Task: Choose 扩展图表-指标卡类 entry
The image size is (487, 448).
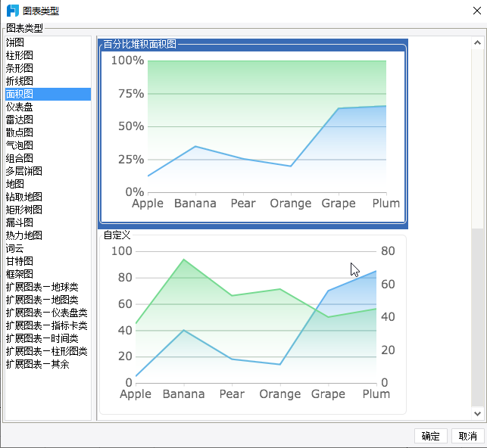Action: click(x=48, y=325)
